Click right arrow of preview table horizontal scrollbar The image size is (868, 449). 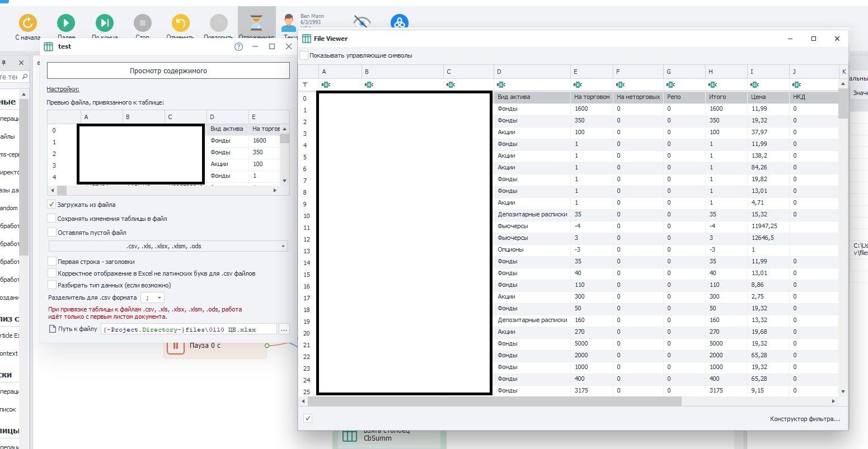(x=274, y=190)
